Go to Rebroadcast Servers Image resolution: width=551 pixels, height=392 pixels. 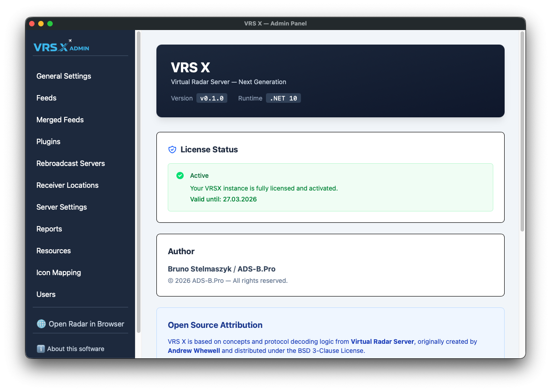(x=70, y=163)
